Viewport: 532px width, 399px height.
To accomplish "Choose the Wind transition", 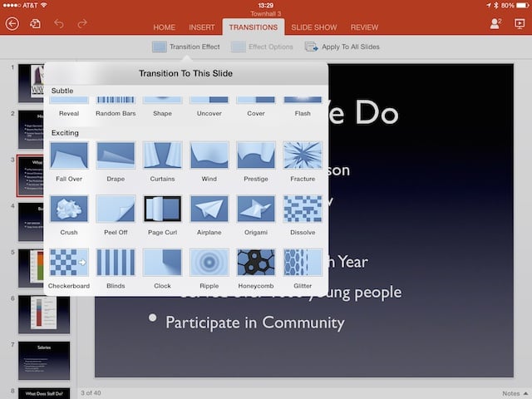I will coord(209,155).
